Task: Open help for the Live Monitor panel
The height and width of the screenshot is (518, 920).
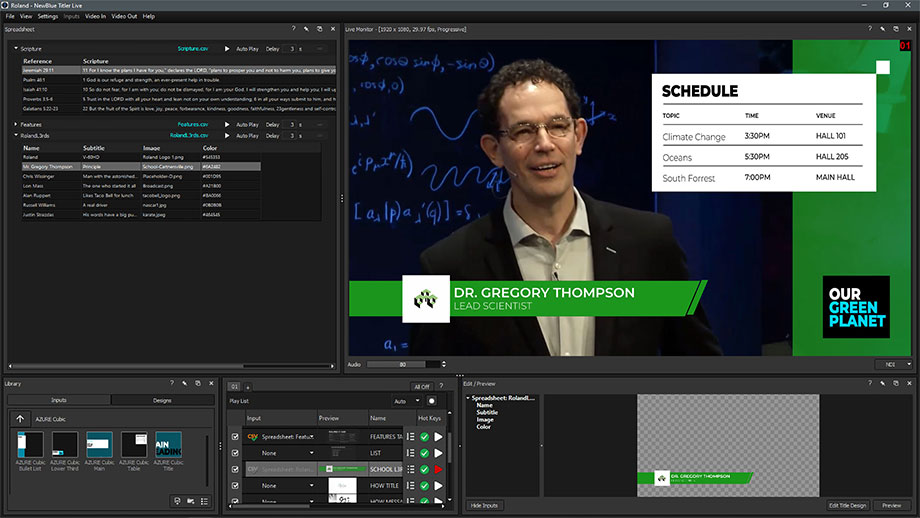Action: point(870,29)
